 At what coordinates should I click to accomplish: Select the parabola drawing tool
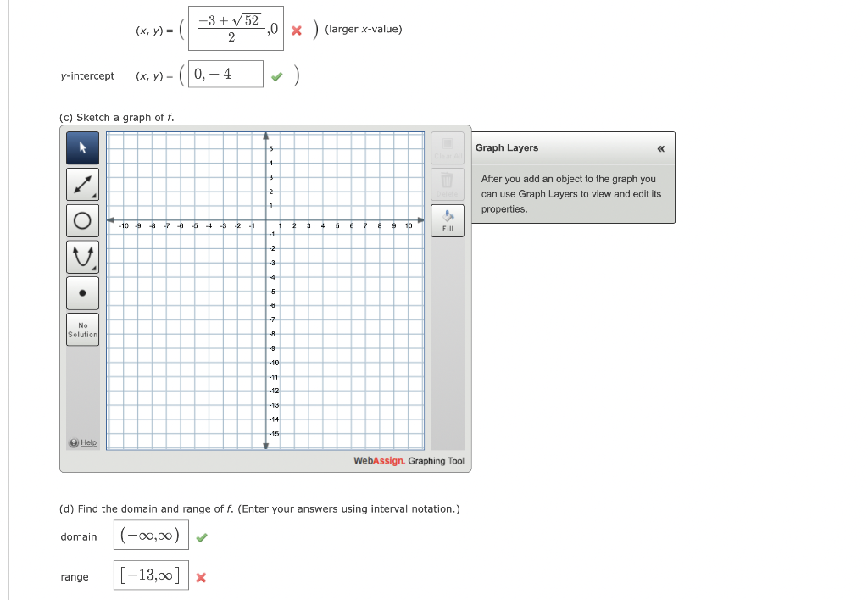[x=82, y=255]
